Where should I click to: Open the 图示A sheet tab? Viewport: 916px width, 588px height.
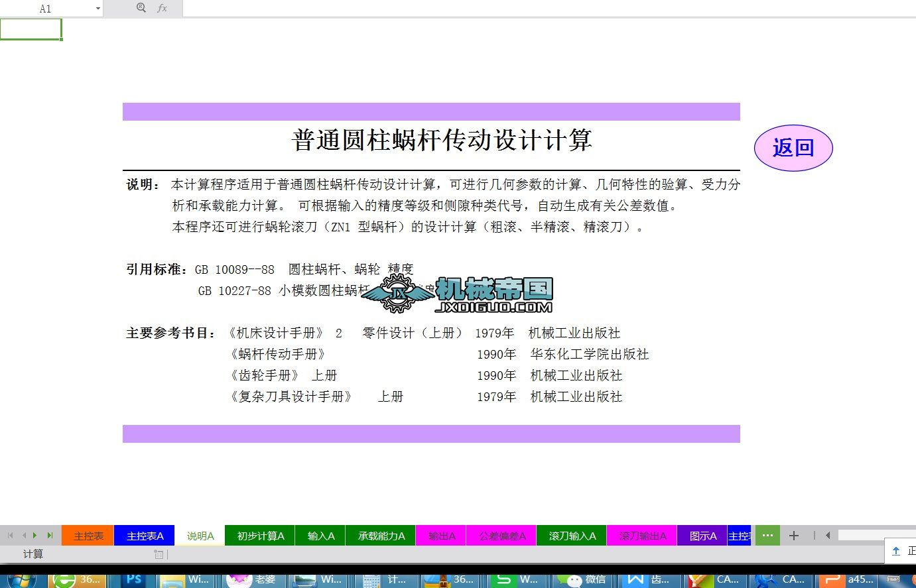(x=702, y=536)
